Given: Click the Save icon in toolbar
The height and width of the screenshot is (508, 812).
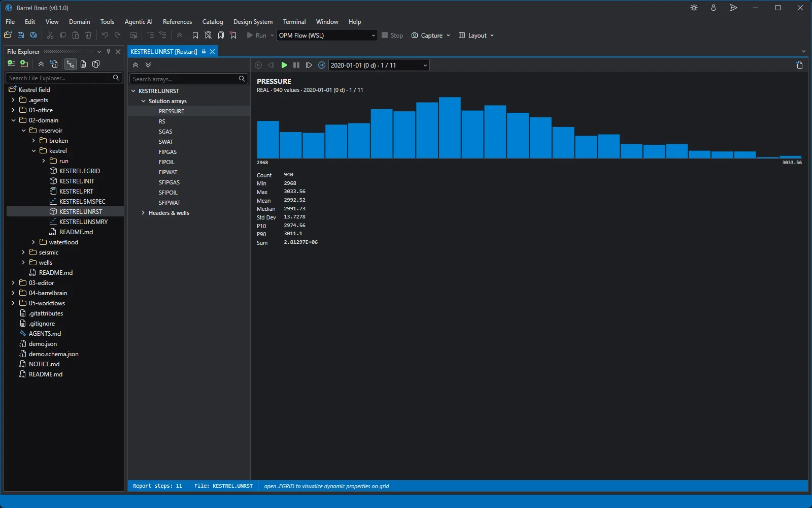Looking at the screenshot, I should click(21, 35).
